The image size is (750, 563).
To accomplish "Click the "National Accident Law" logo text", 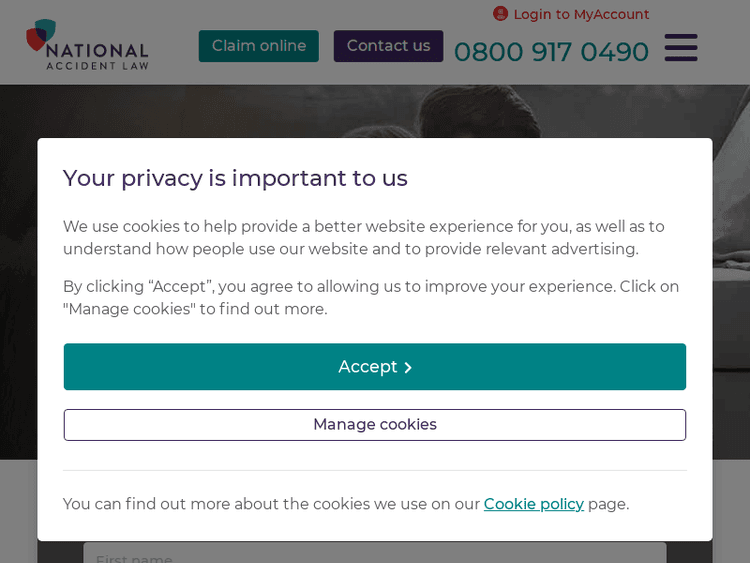I will pyautogui.click(x=98, y=54).
